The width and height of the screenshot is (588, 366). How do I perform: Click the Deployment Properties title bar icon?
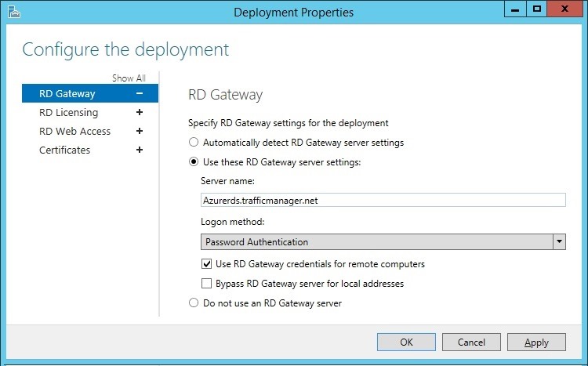(14, 12)
